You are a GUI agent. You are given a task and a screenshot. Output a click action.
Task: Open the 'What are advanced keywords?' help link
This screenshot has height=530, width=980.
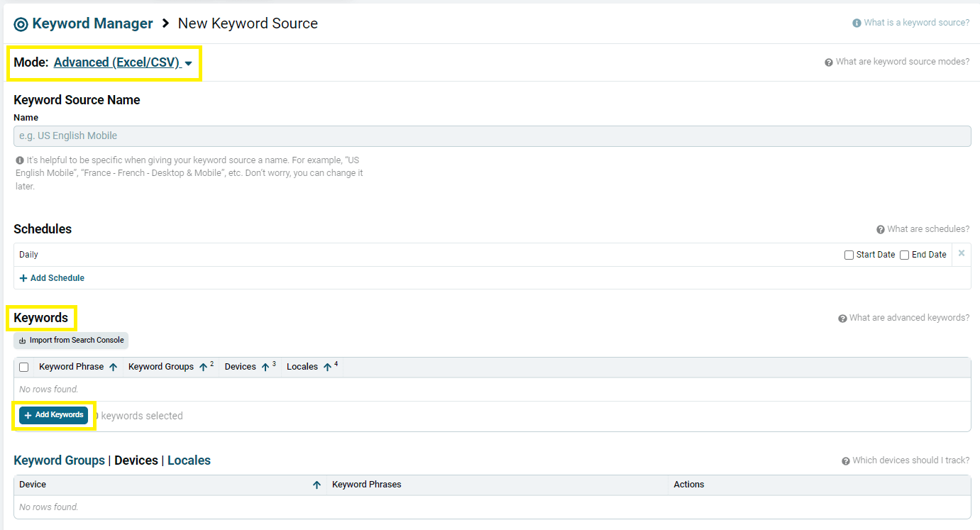pos(909,318)
